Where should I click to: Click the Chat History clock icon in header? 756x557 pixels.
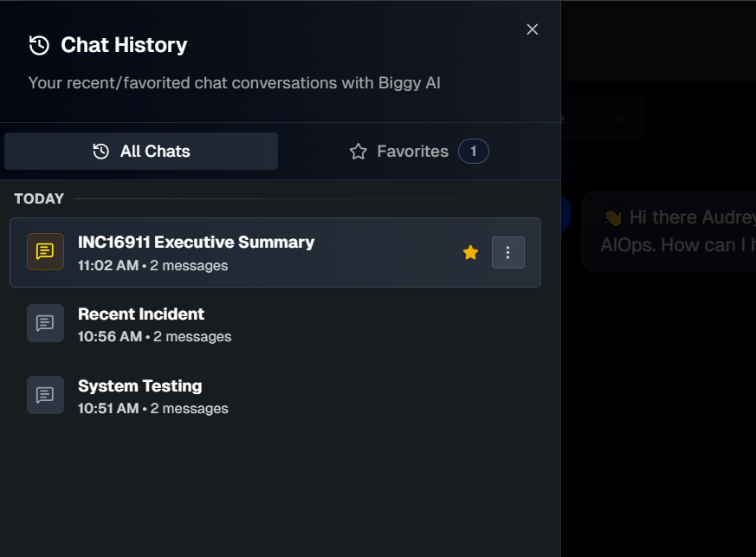[39, 45]
